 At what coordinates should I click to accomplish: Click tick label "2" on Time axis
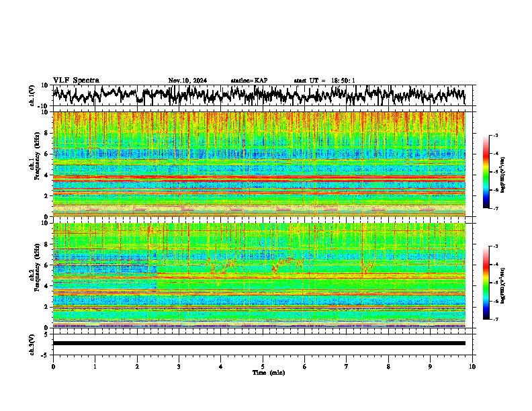[x=137, y=367]
